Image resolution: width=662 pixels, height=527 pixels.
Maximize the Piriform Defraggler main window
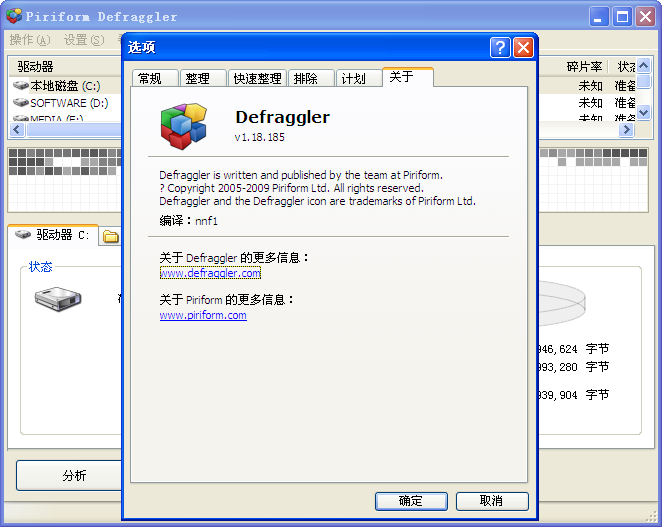coord(622,17)
